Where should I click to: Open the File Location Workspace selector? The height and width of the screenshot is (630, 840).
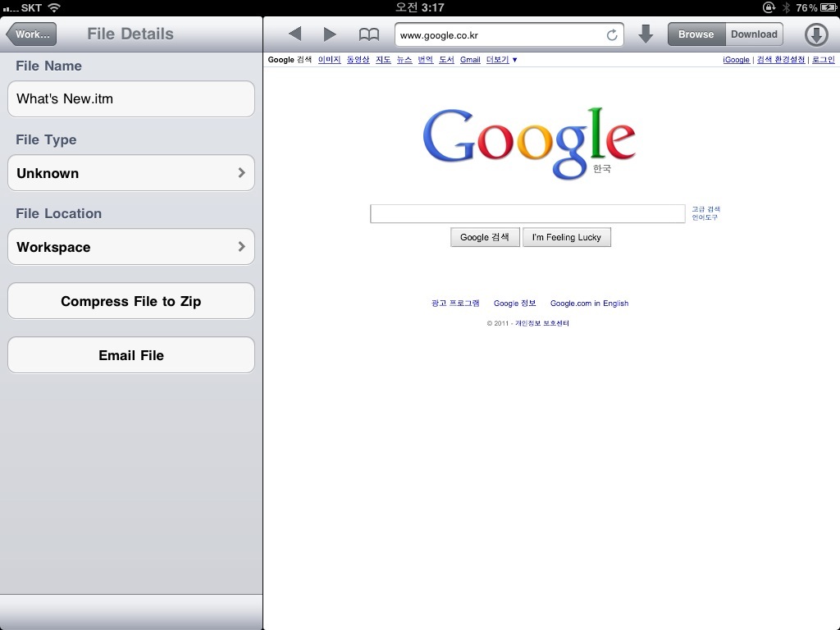point(131,246)
